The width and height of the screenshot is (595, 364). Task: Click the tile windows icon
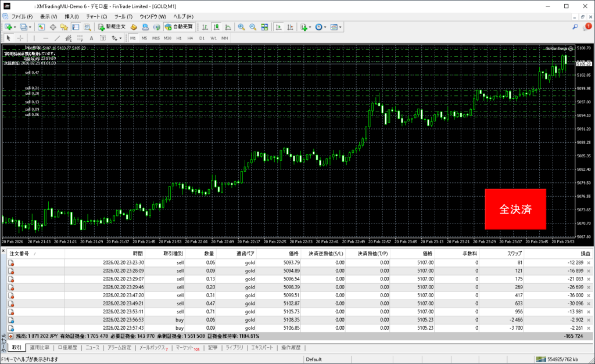point(264,27)
